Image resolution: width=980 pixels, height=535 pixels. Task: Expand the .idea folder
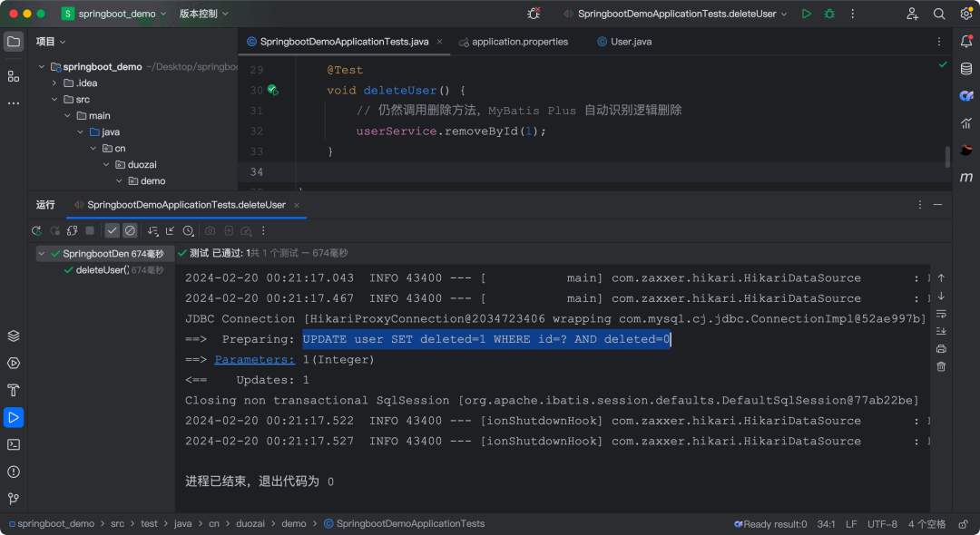click(x=54, y=83)
